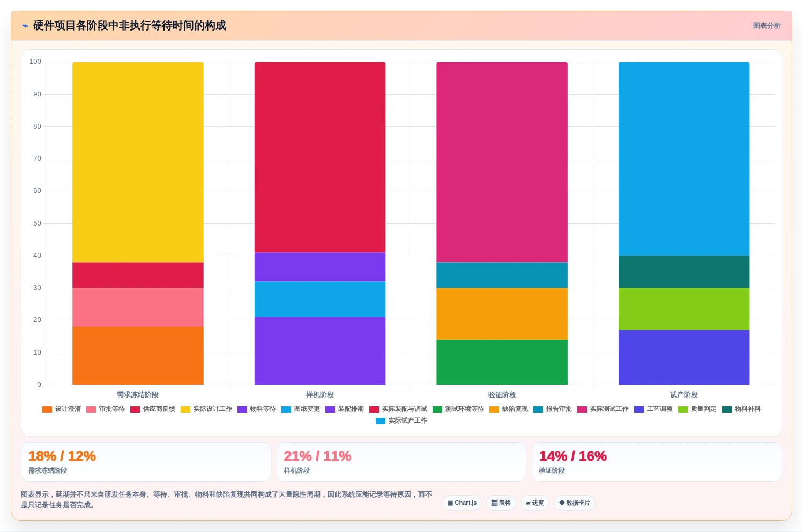Toggle the 实际测试工作 legend entry
Viewport: 803px width, 532px height.
click(603, 409)
